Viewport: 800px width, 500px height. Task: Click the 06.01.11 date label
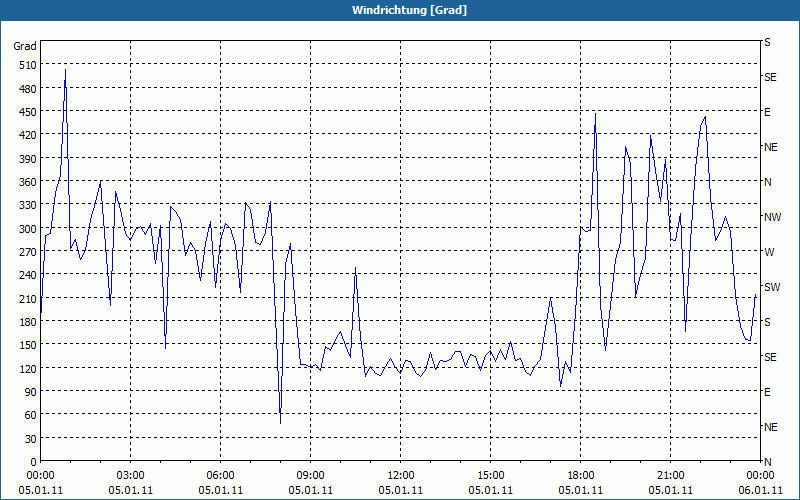[760, 490]
